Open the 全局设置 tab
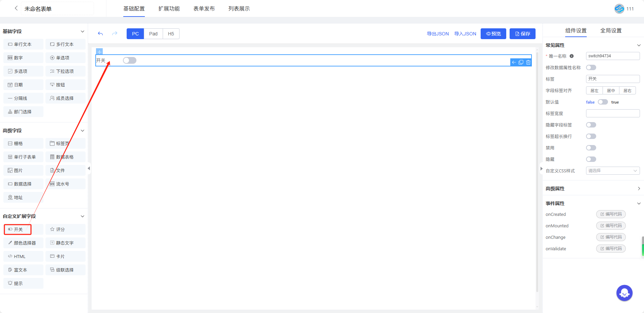644x313 pixels. point(611,31)
